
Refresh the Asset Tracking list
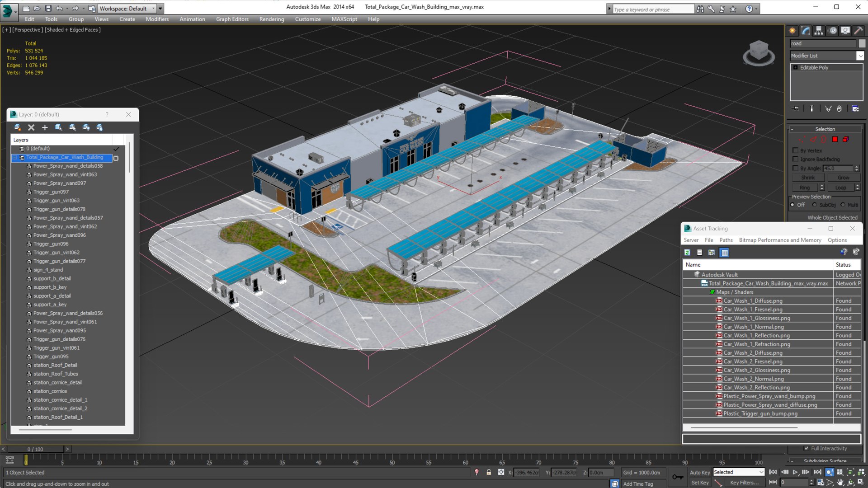(x=687, y=253)
